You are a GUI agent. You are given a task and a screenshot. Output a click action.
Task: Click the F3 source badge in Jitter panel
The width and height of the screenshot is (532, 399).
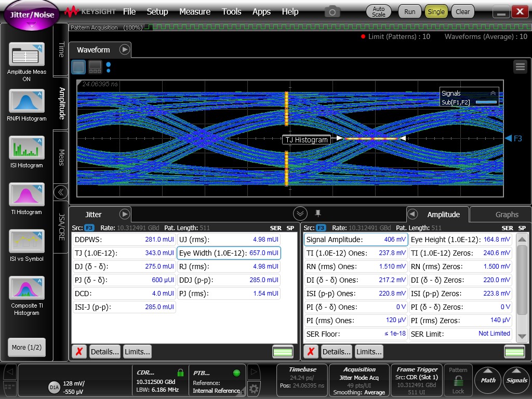pos(89,228)
